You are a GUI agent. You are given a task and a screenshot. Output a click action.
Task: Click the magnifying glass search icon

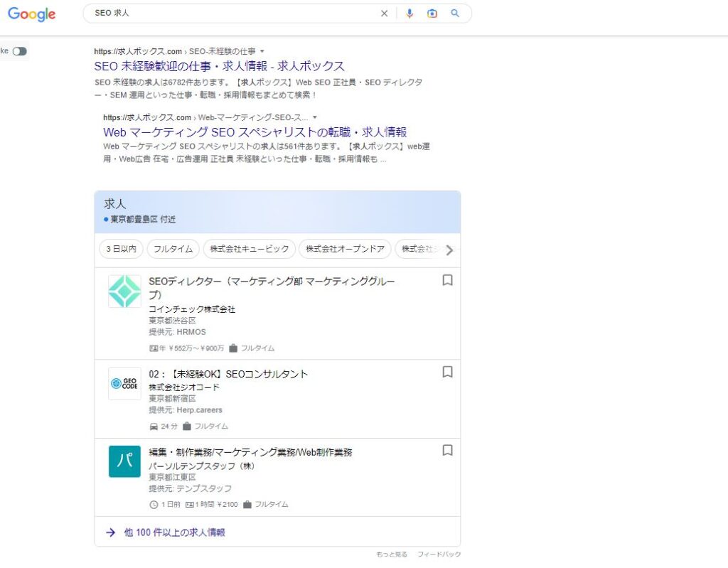[455, 14]
